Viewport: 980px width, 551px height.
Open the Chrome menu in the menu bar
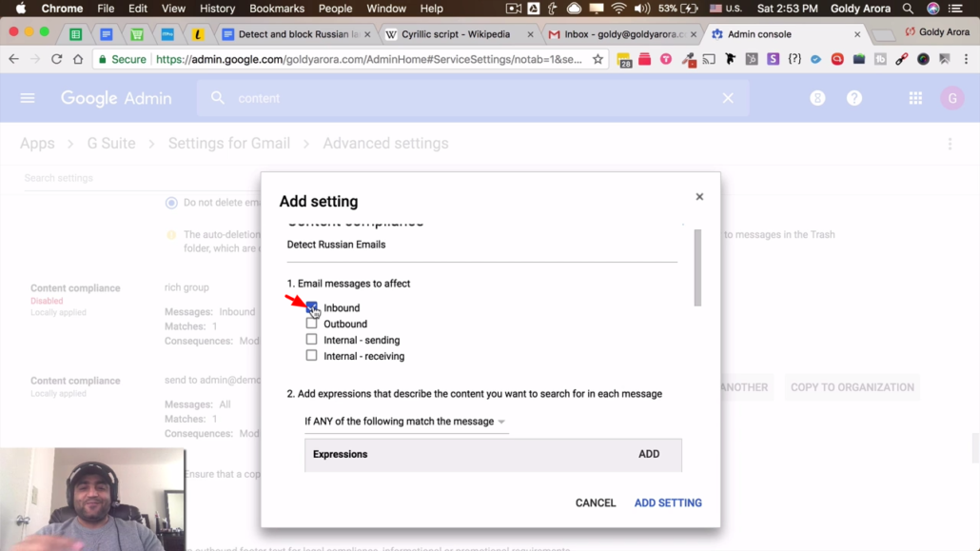(62, 9)
